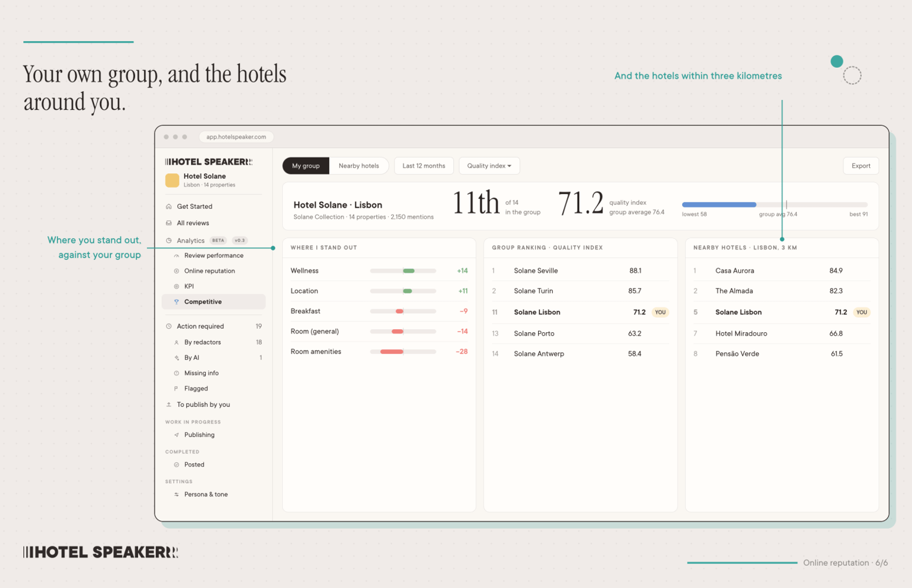The image size is (912, 588).
Task: Open the By redactors list
Action: 214,342
